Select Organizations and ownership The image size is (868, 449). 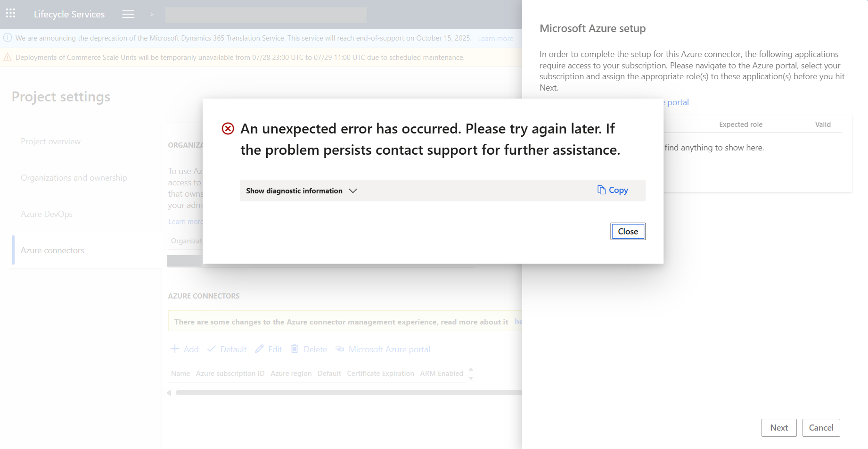74,178
